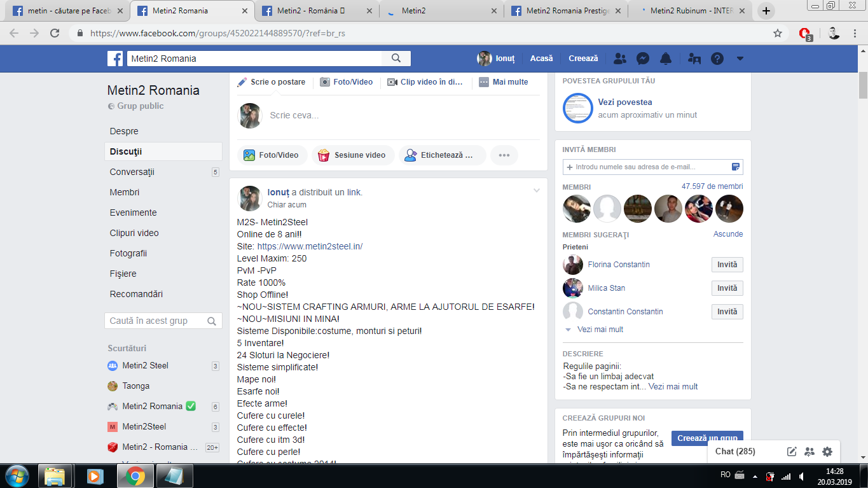Select the Foto/Video composer tab
The width and height of the screenshot is (868, 488).
(347, 82)
